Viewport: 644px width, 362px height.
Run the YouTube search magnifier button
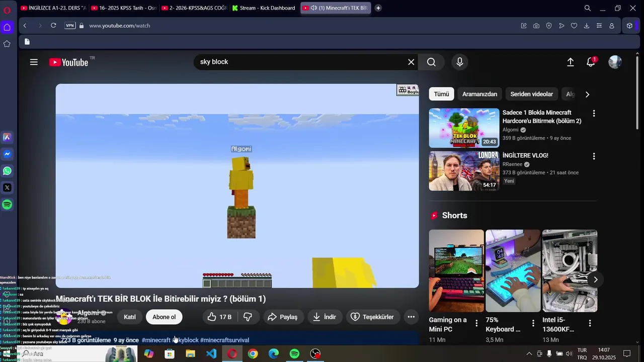coord(431,62)
